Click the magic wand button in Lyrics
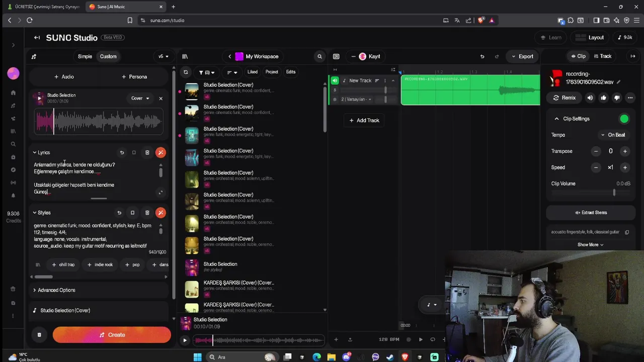The image size is (644, 362). click(160, 152)
